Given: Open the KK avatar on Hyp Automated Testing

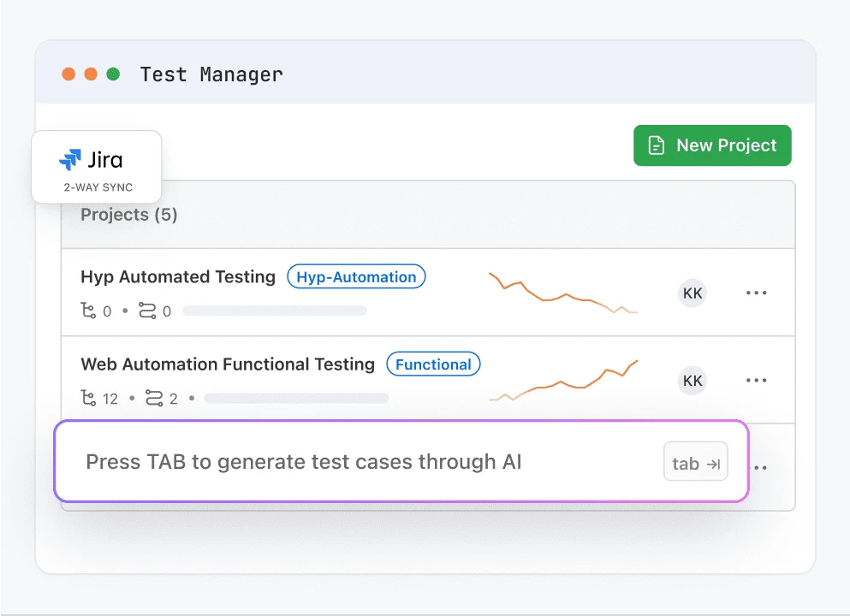Looking at the screenshot, I should 692,293.
